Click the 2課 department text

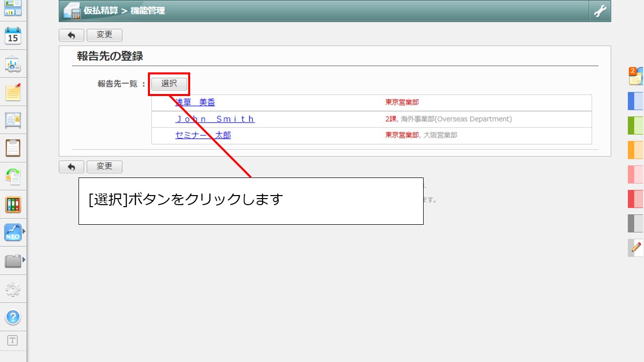point(391,119)
